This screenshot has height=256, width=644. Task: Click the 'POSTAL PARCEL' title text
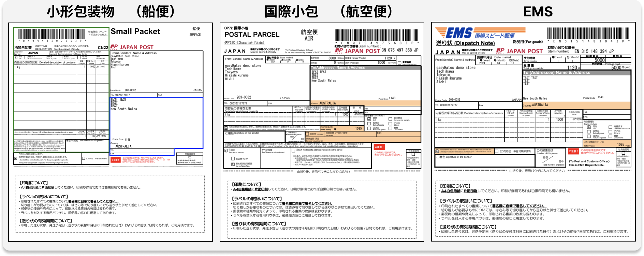(x=252, y=34)
